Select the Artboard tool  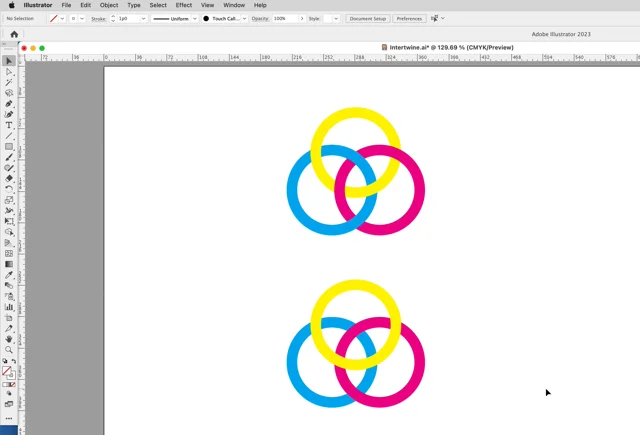click(x=9, y=317)
